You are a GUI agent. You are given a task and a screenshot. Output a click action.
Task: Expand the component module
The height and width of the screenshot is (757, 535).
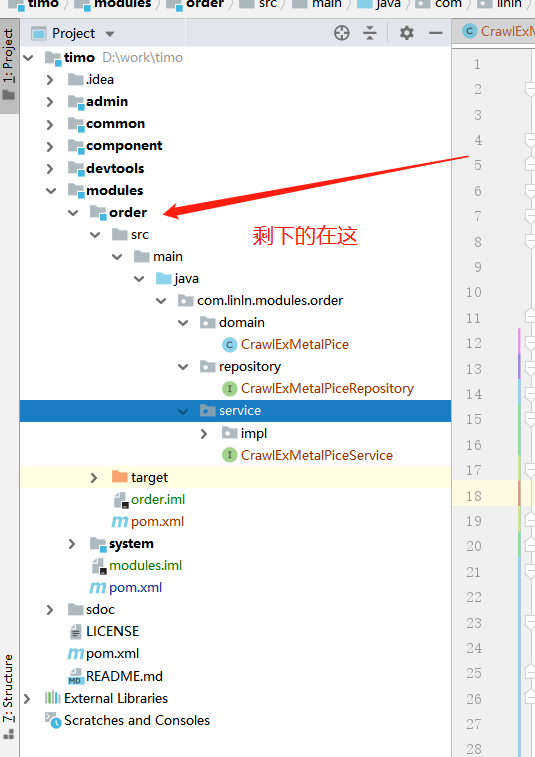[50, 146]
